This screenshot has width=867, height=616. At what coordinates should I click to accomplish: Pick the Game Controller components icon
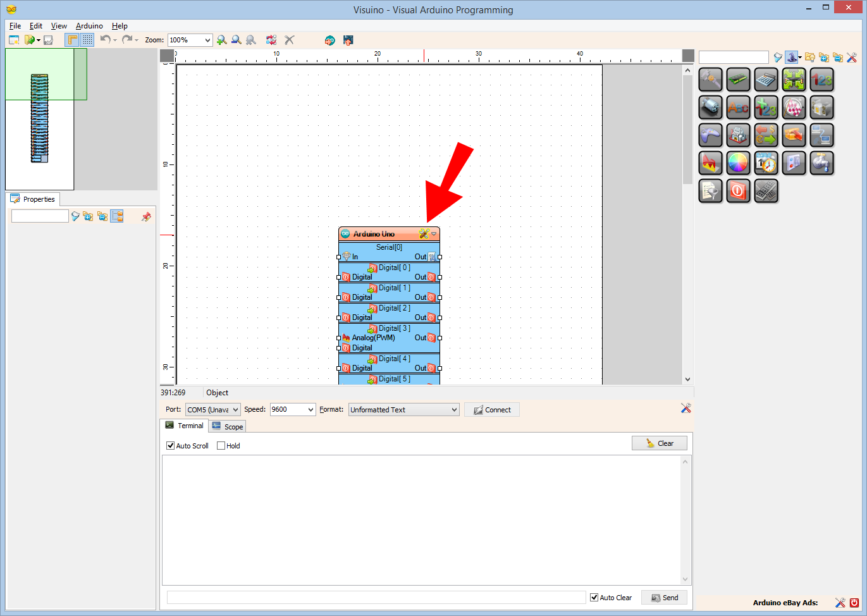coord(711,135)
